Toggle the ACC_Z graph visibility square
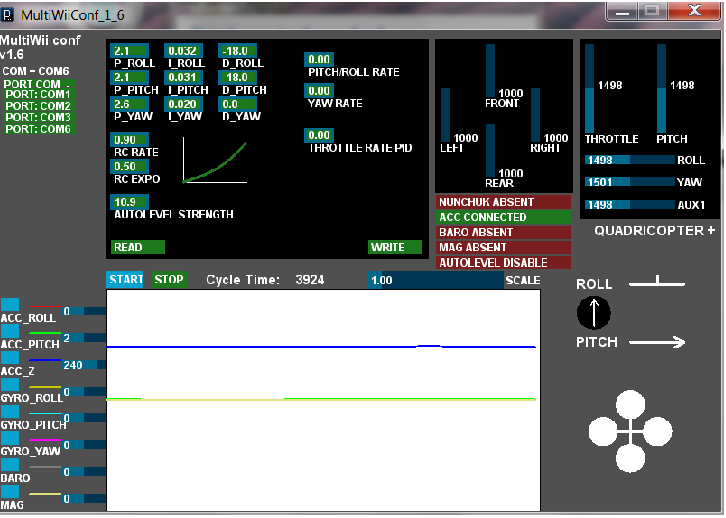The width and height of the screenshot is (726, 518). [10, 358]
